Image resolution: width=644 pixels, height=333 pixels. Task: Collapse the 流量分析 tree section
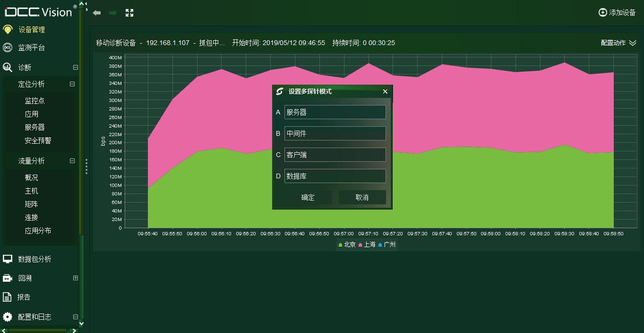click(72, 161)
